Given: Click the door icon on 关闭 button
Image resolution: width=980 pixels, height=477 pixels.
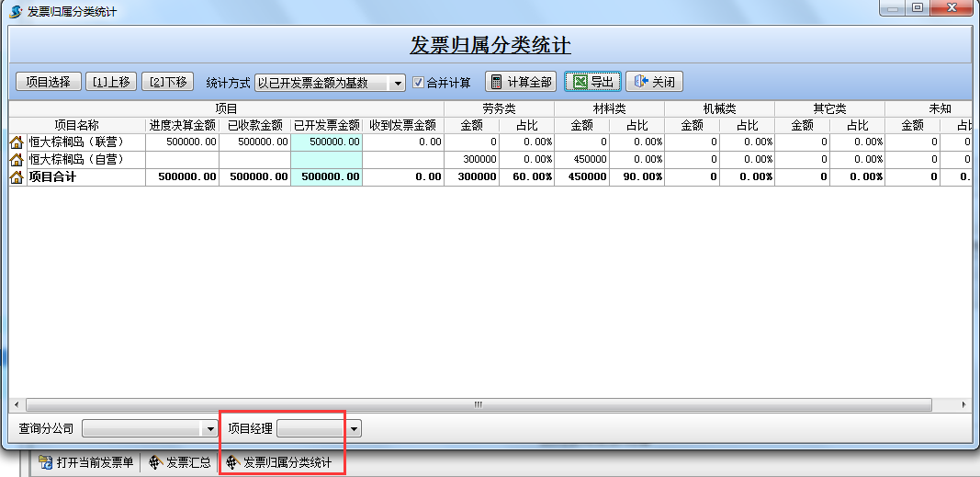Looking at the screenshot, I should [641, 82].
